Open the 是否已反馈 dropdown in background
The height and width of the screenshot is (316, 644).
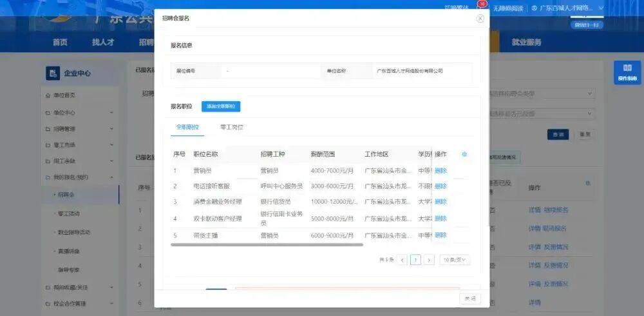(x=542, y=114)
